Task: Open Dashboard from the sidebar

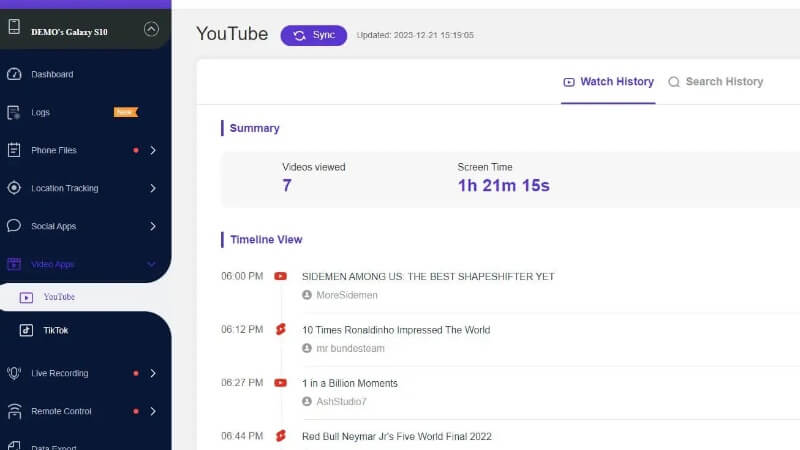Action: pyautogui.click(x=52, y=74)
